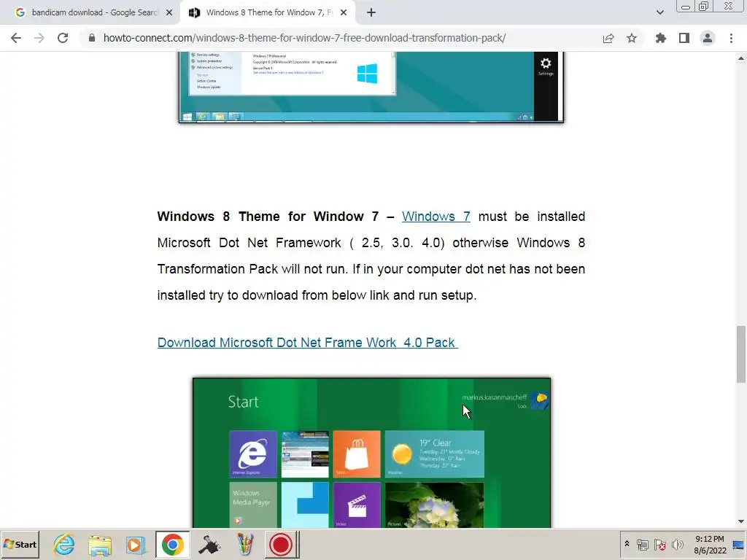
Task: Click the scrollbar up arrow
Action: click(741, 58)
